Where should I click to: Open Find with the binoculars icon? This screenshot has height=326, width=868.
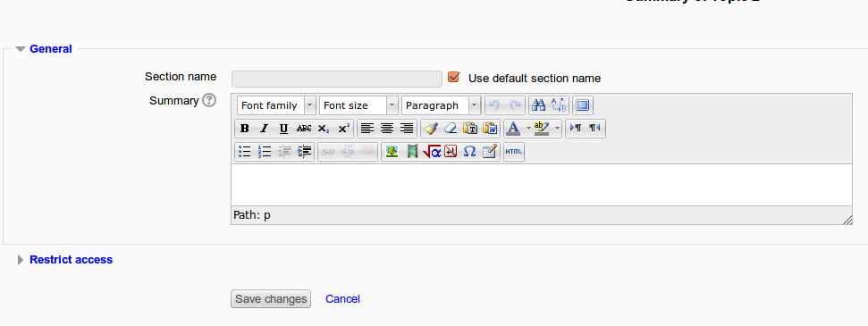coord(538,105)
